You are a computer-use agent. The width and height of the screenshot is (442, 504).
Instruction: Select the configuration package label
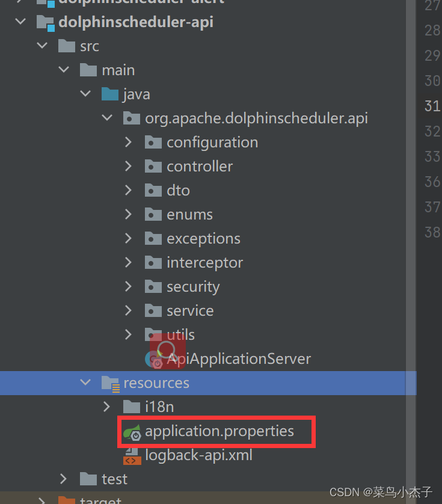(x=212, y=143)
